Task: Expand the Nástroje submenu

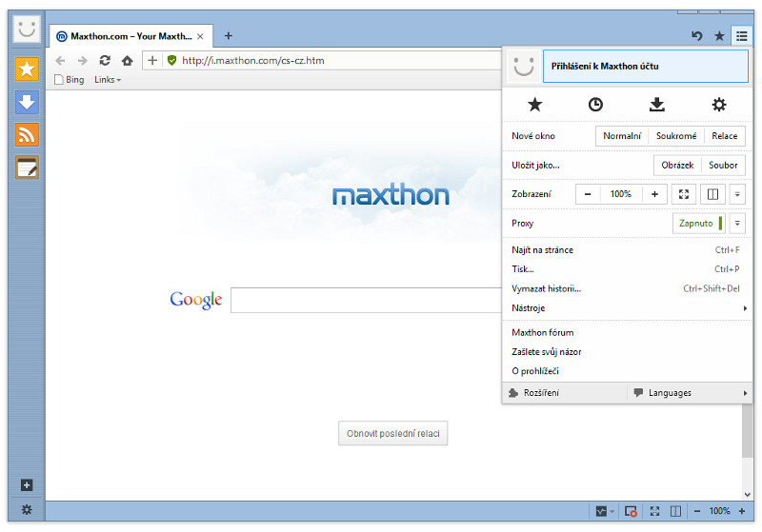Action: (x=627, y=308)
